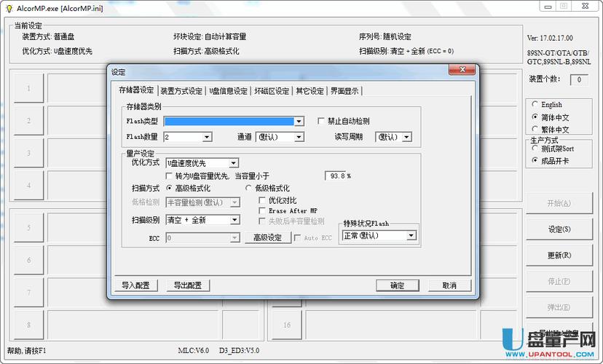
Task: Switch to the 界面显示 tab
Action: (344, 91)
